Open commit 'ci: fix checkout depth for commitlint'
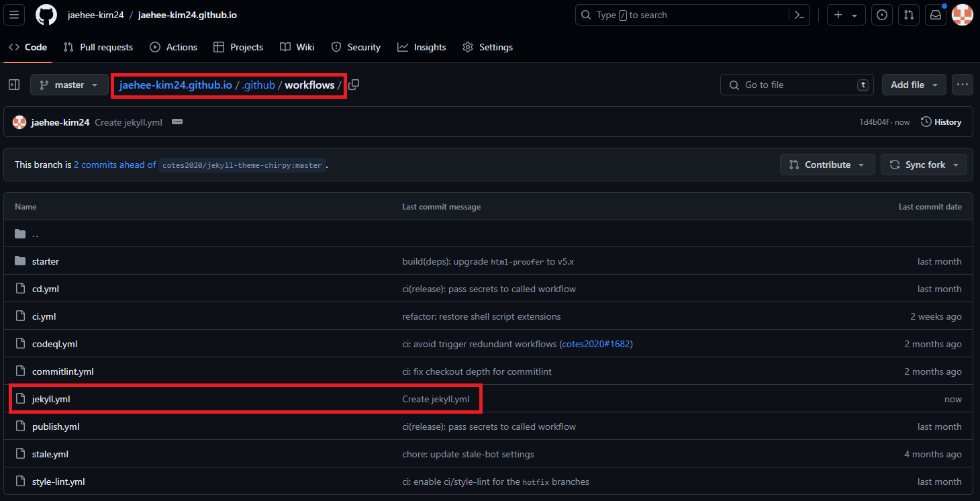Image resolution: width=980 pixels, height=501 pixels. [477, 371]
